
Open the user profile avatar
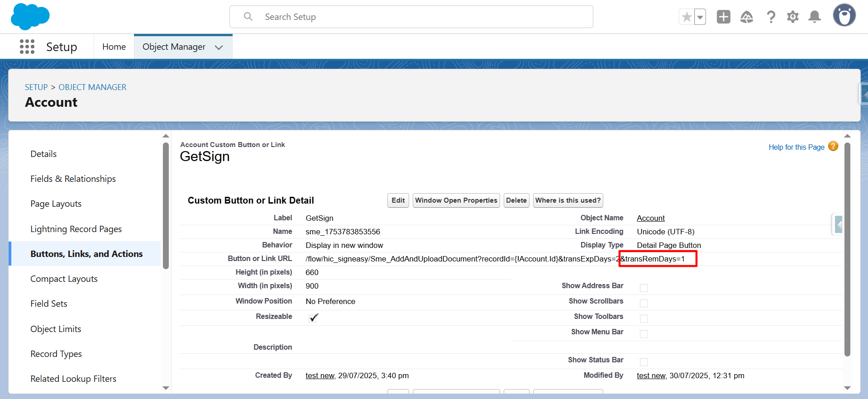click(x=844, y=15)
